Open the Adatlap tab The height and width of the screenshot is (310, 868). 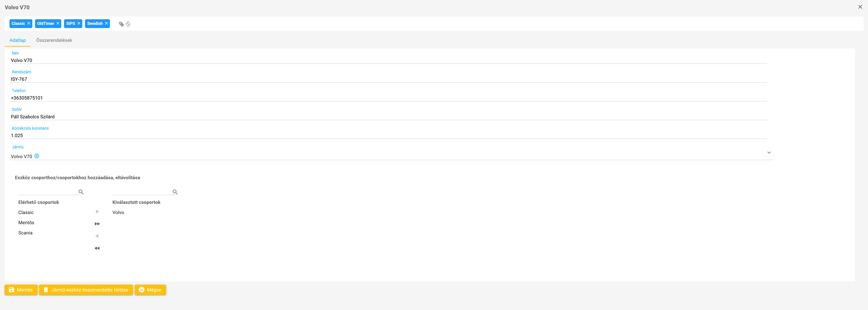click(x=17, y=41)
